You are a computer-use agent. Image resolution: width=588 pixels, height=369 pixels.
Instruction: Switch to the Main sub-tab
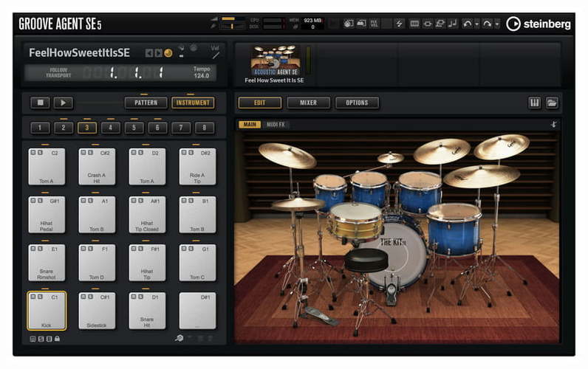(250, 125)
